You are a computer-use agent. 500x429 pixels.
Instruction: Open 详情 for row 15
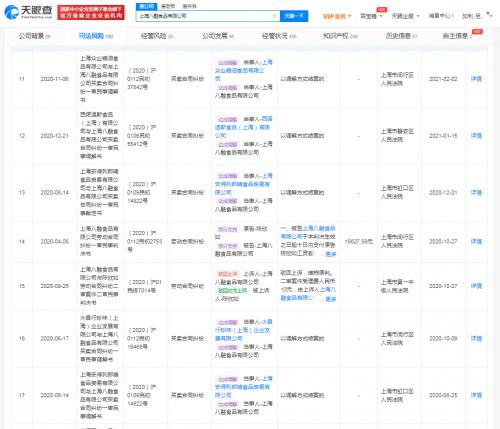click(476, 286)
